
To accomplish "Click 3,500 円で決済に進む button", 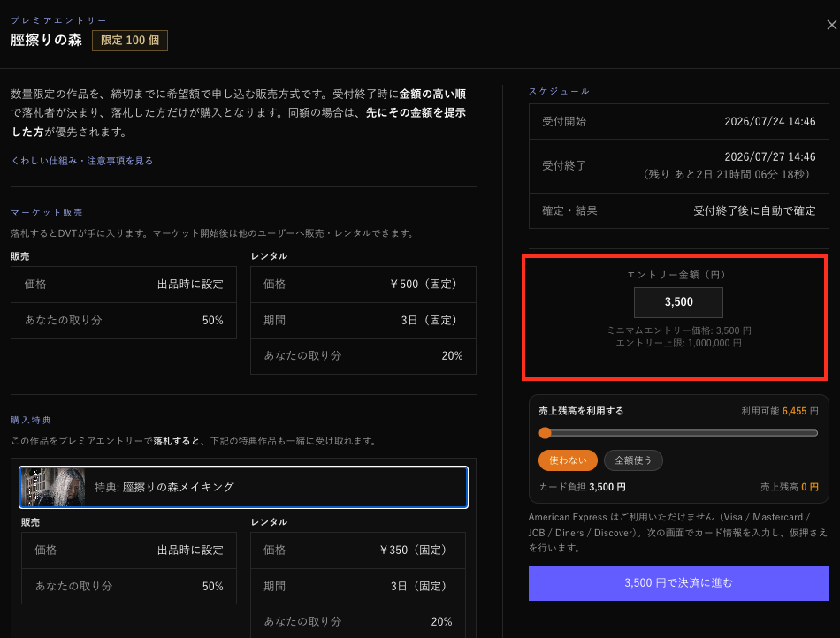I will point(679,583).
